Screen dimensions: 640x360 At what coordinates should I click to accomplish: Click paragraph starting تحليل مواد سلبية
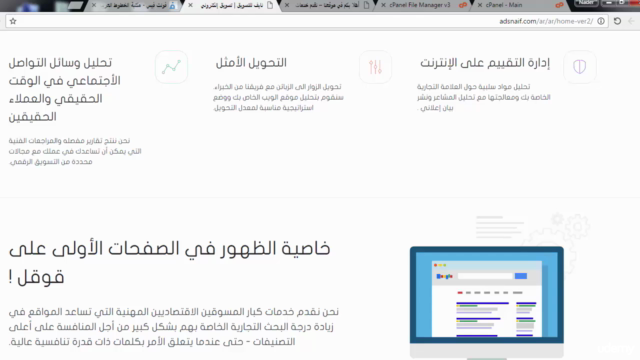point(484,97)
